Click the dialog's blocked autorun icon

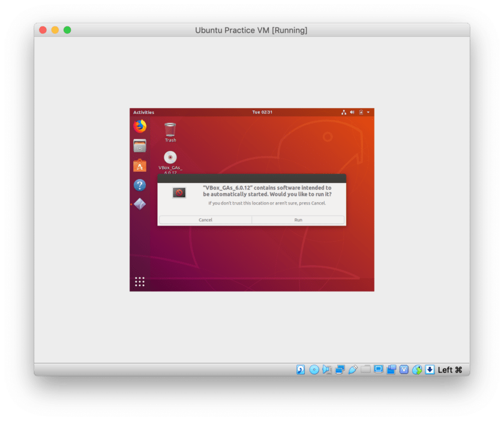click(x=179, y=193)
